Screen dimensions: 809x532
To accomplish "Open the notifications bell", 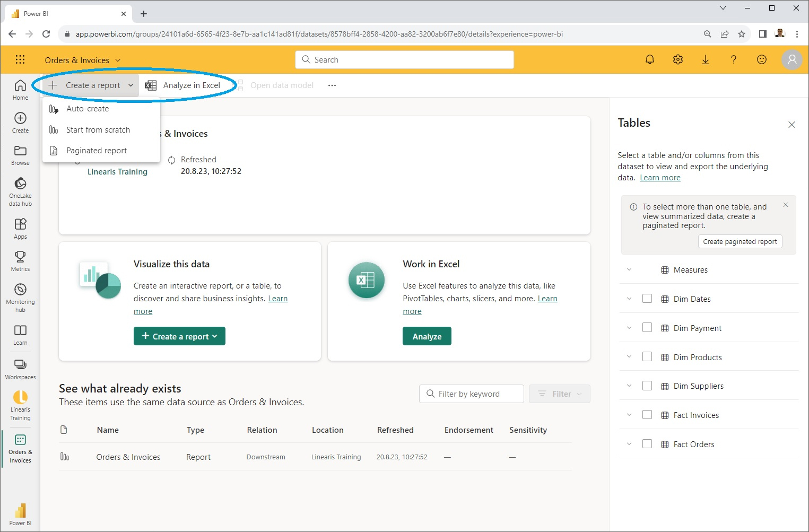I will tap(649, 59).
